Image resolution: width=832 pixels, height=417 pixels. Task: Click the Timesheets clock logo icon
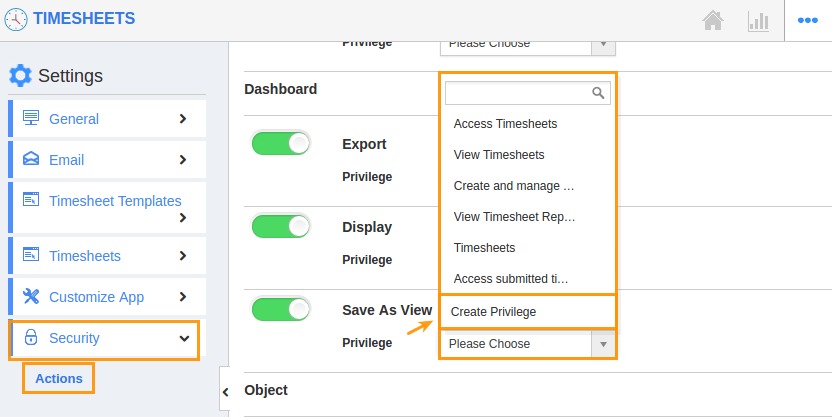point(15,19)
